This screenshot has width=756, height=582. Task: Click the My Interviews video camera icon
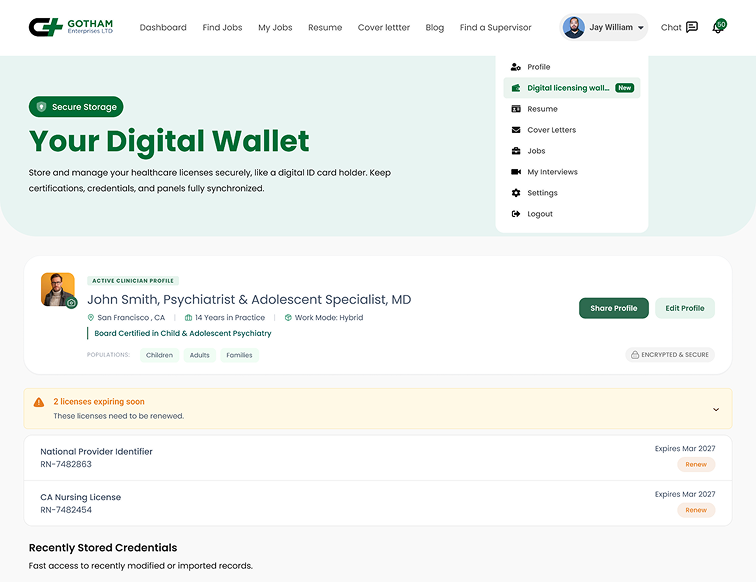[516, 172]
